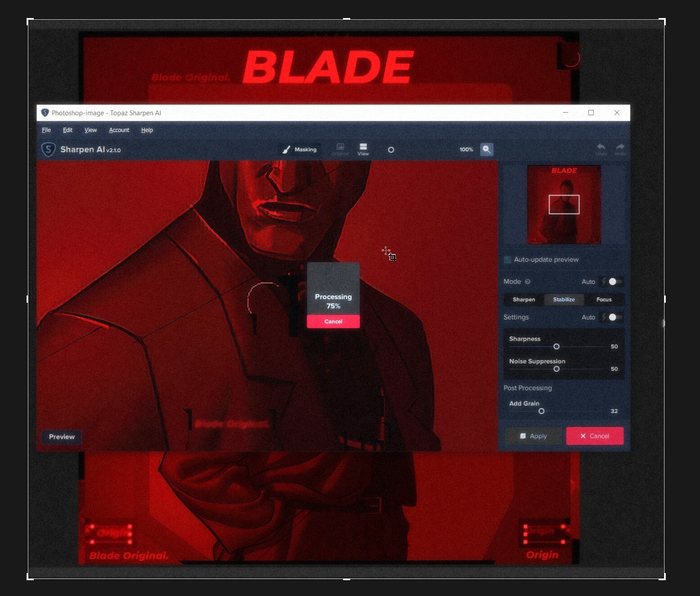Click the circular indicator in the toolbar
The width and height of the screenshot is (700, 596).
(391, 150)
